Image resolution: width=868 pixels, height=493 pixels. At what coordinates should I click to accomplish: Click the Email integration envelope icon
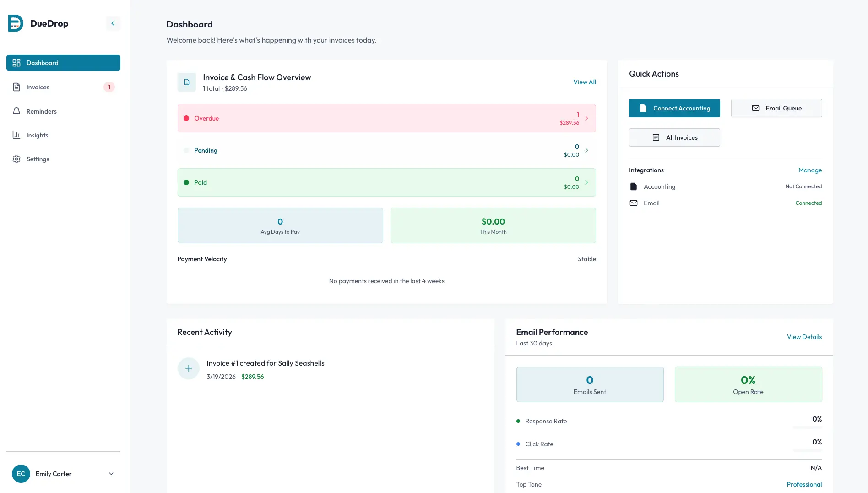(634, 203)
